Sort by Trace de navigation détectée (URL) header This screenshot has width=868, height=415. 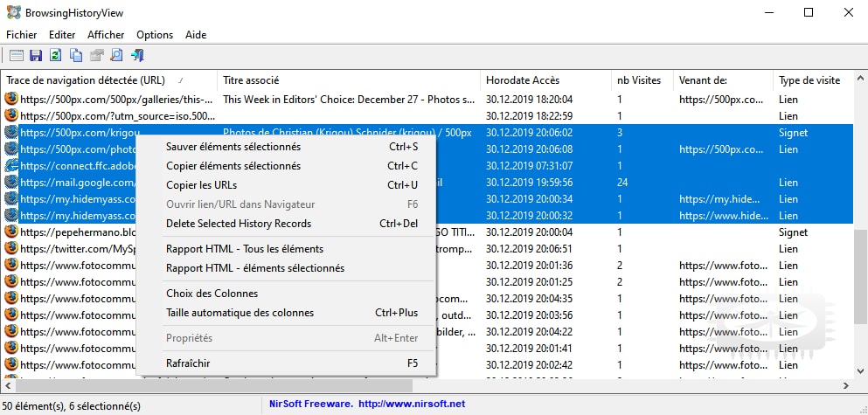[x=109, y=80]
